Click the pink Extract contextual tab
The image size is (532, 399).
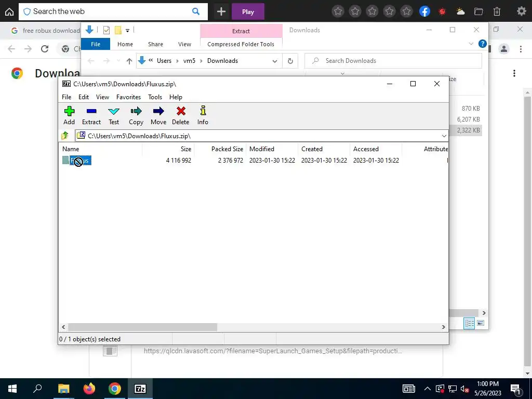241,31
